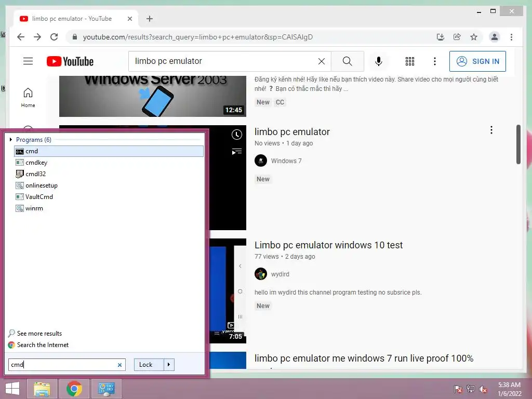Select winrm in search results
Screen dimensions: 532x399
point(109,208)
